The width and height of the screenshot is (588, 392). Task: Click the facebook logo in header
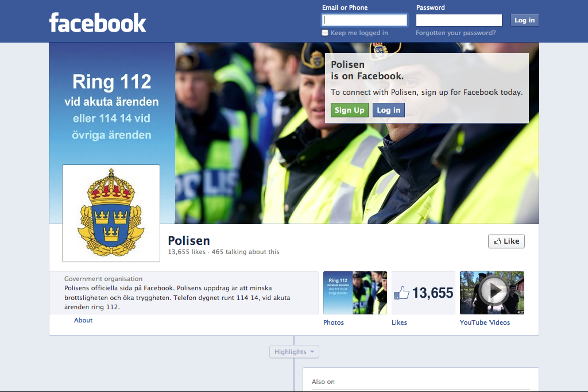(98, 22)
